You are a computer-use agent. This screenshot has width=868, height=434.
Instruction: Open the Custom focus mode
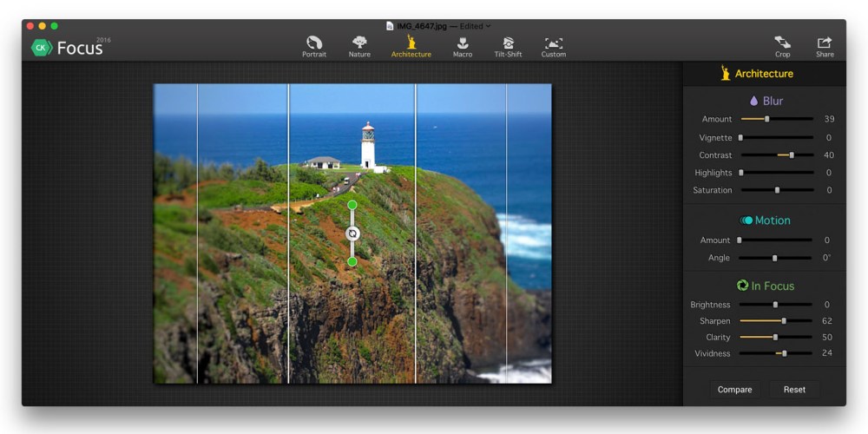tap(553, 43)
